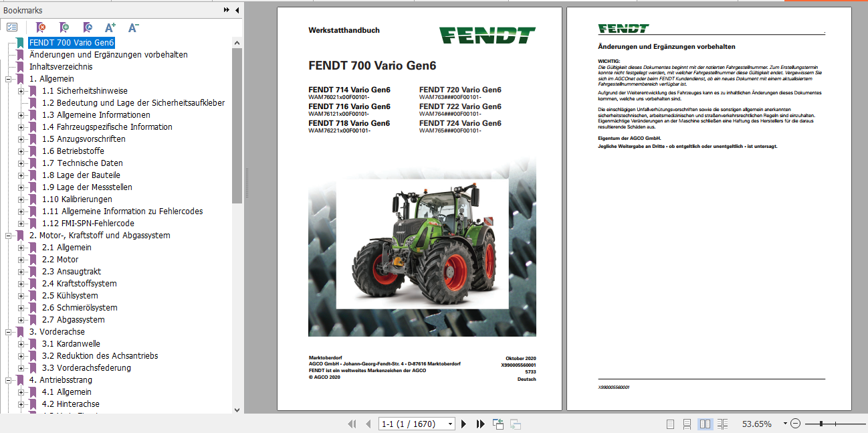Jump to 2.3 Ansaugtrakt bookmark
This screenshot has height=433, width=868.
tap(72, 272)
